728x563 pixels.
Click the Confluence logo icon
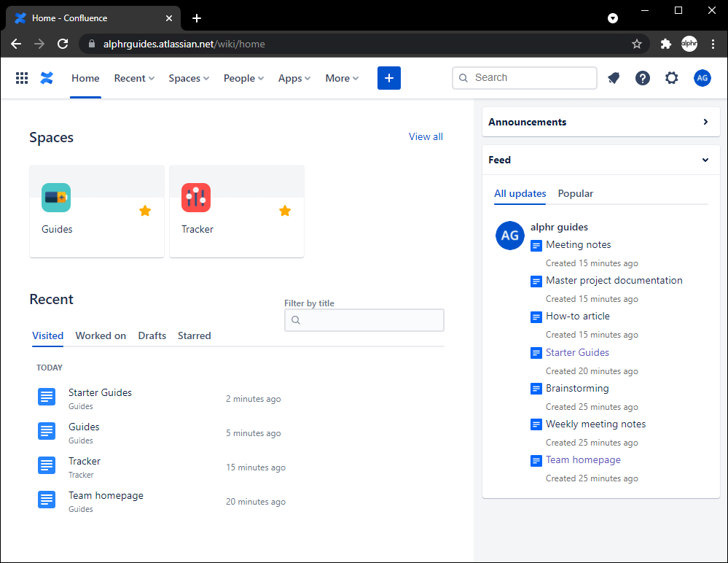pos(47,78)
